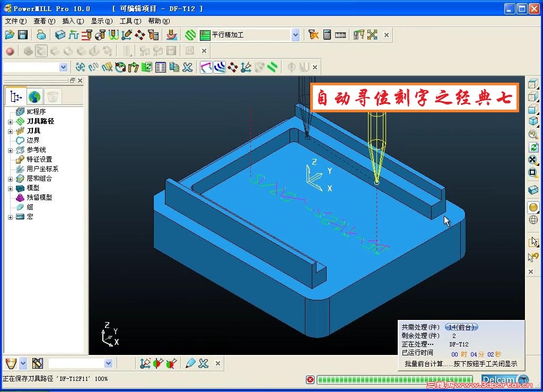Open a project with the folder icon
Screen dimensions: 543x392
(x=10, y=34)
